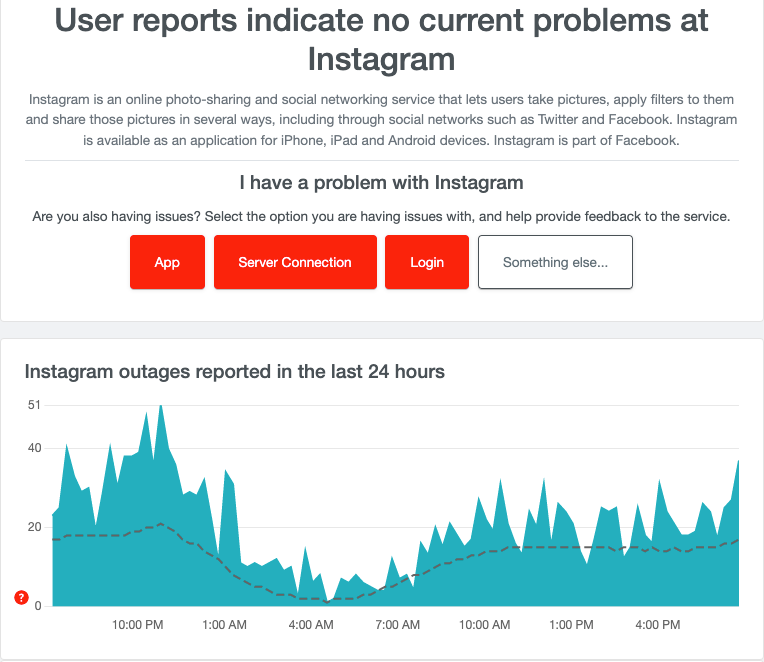Click the main heading about Instagram problems
Viewport: 764px width, 662px height.
click(x=382, y=39)
